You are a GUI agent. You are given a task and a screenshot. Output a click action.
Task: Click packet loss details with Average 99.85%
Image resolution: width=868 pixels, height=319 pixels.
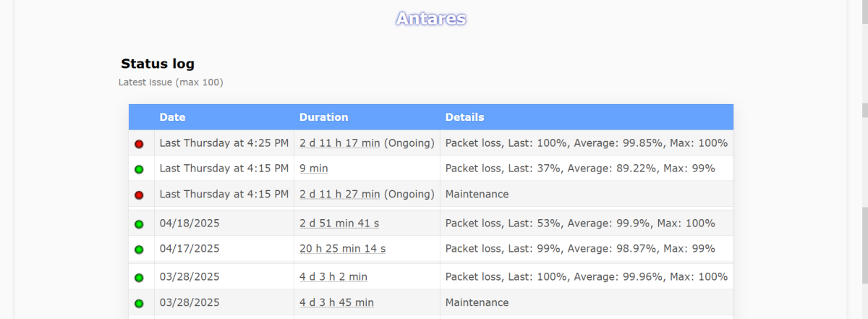(586, 143)
